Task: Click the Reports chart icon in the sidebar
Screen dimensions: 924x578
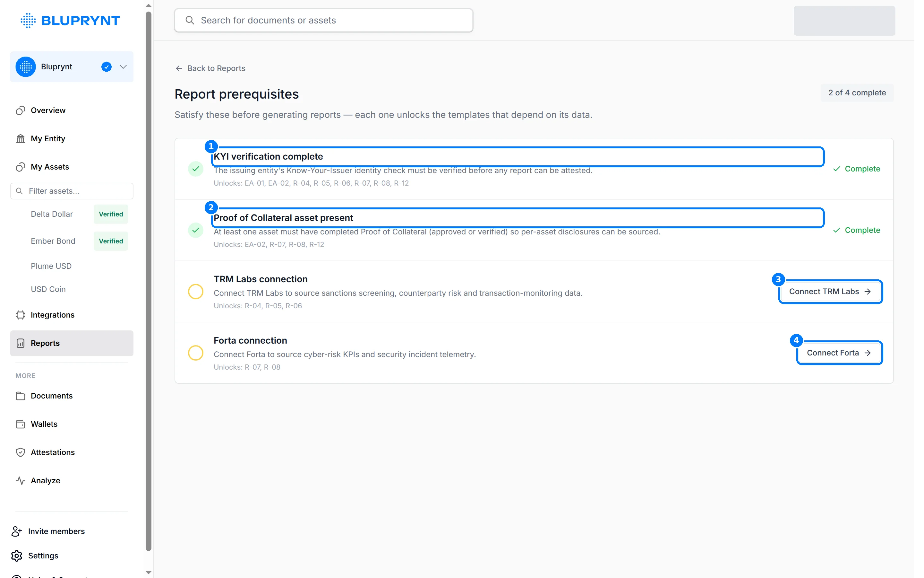Action: [x=20, y=343]
